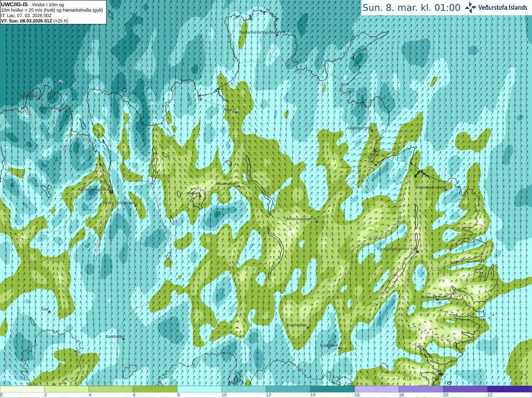Click the Reykir í Fnjóskadal station dot
Viewport: 532px width, 398px height.
(x=135, y=206)
